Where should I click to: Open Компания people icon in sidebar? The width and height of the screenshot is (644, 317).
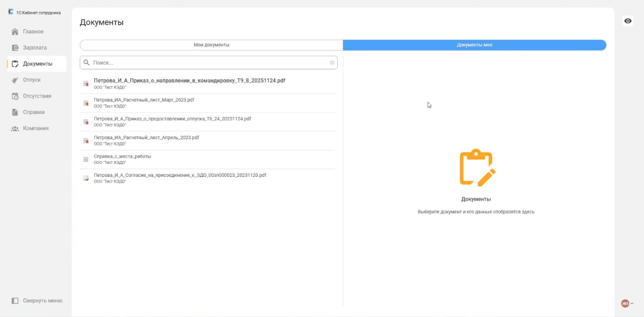coord(15,128)
